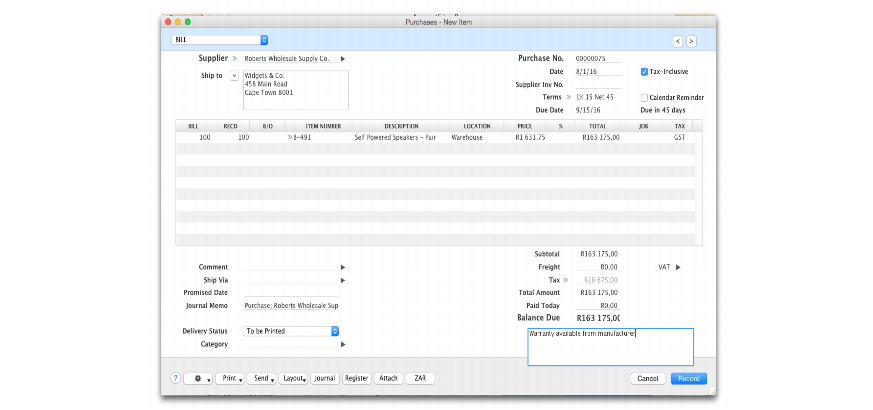
Task: Open the gear settings menu
Action: pos(200,379)
